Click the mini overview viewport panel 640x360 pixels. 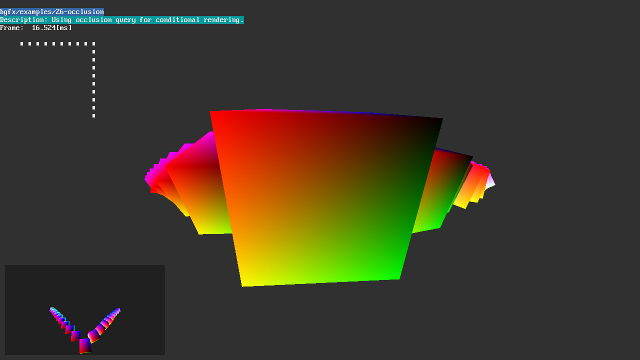tap(85, 310)
